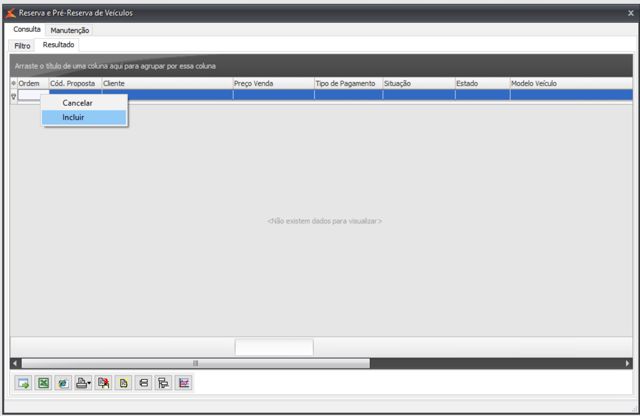Click the Preço Venda filter row cell
This screenshot has height=416, width=640.
[x=273, y=95]
